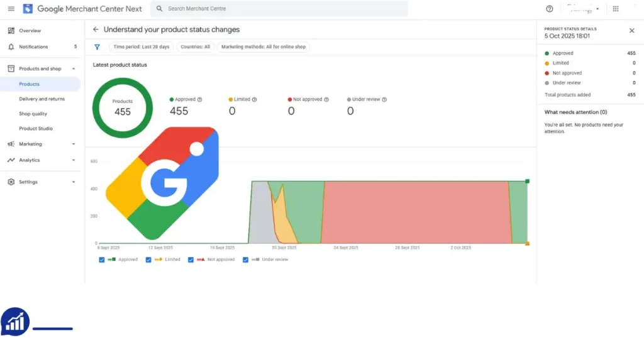Toggle the Approved series checkbox
Screen dimensions: 644x338
tap(102, 259)
